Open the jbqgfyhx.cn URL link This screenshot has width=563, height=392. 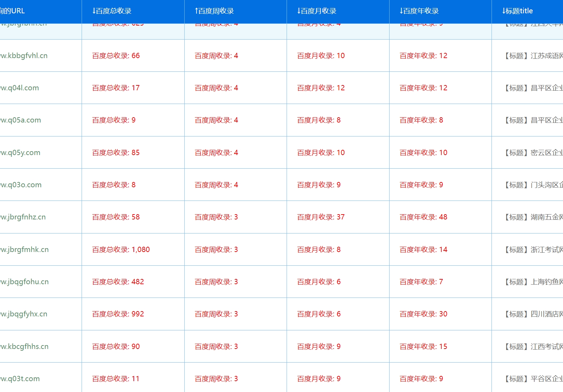tap(23, 314)
